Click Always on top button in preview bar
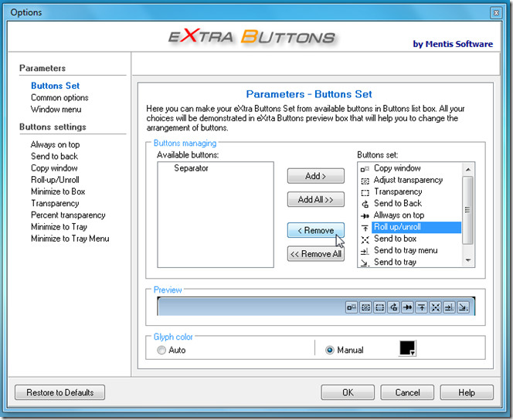The image size is (513, 420). click(408, 307)
